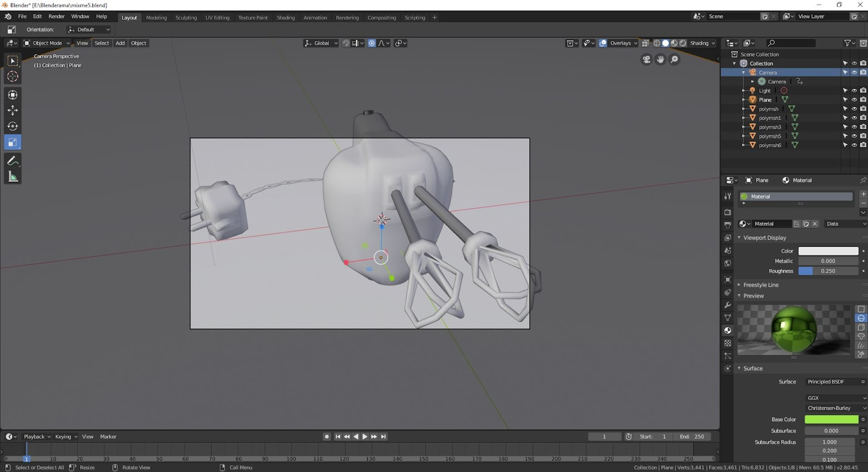Toggle the Overlays display off
The width and height of the screenshot is (868, 472).
pyautogui.click(x=602, y=43)
